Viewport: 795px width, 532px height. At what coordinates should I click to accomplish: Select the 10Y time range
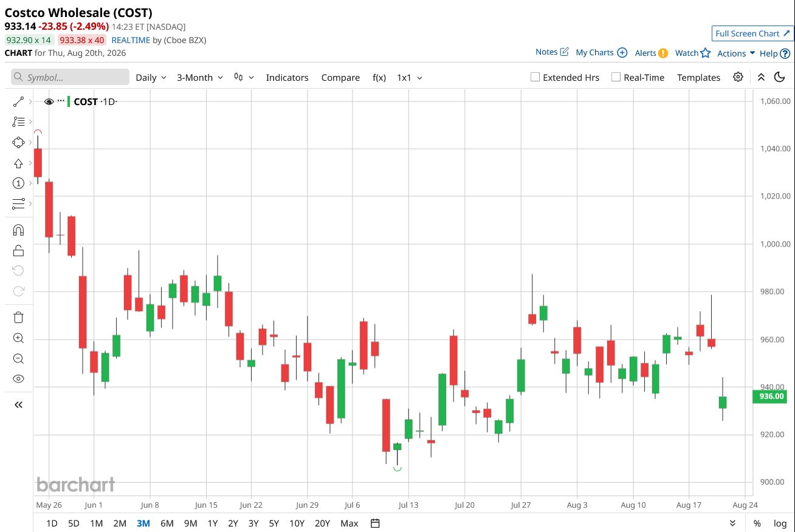[297, 523]
